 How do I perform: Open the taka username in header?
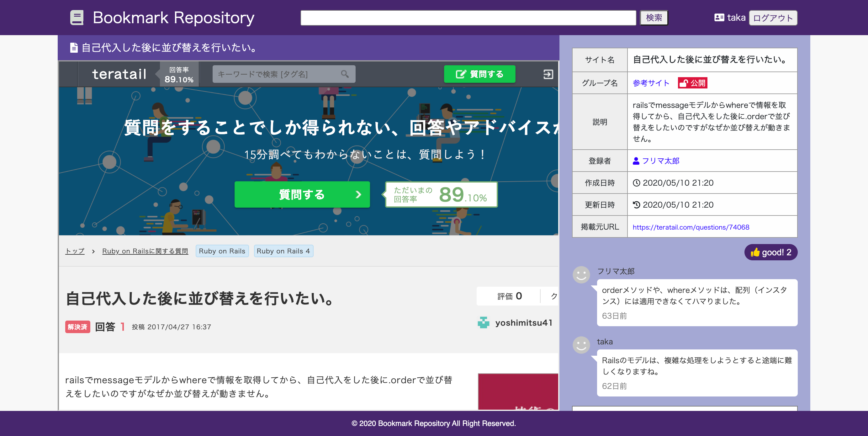pyautogui.click(x=736, y=18)
